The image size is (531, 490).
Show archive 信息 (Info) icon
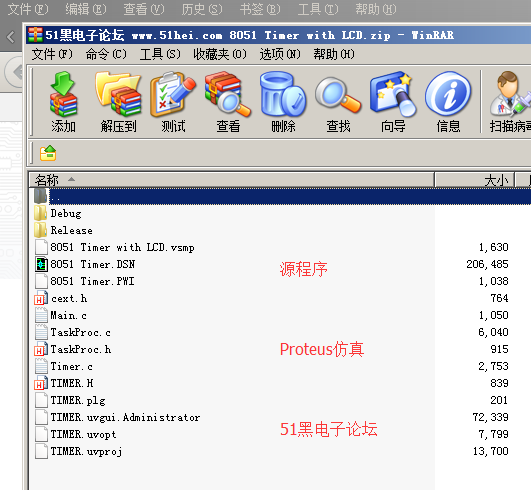[x=448, y=102]
